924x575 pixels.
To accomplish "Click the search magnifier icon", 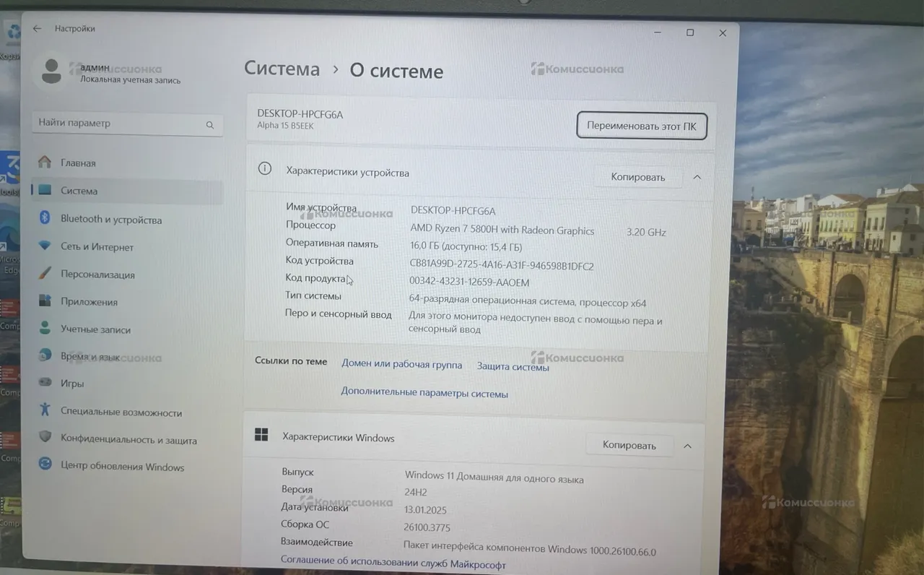I will click(x=210, y=124).
